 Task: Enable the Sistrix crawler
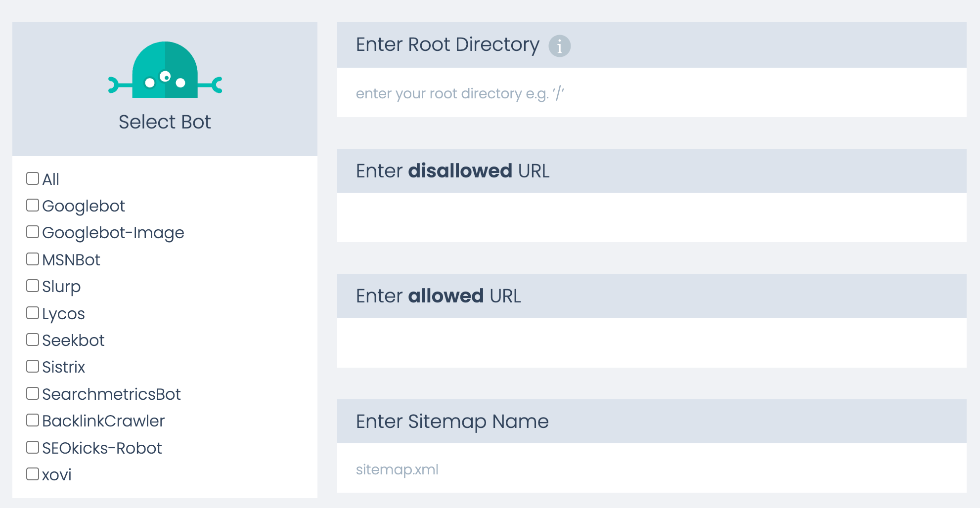point(33,366)
